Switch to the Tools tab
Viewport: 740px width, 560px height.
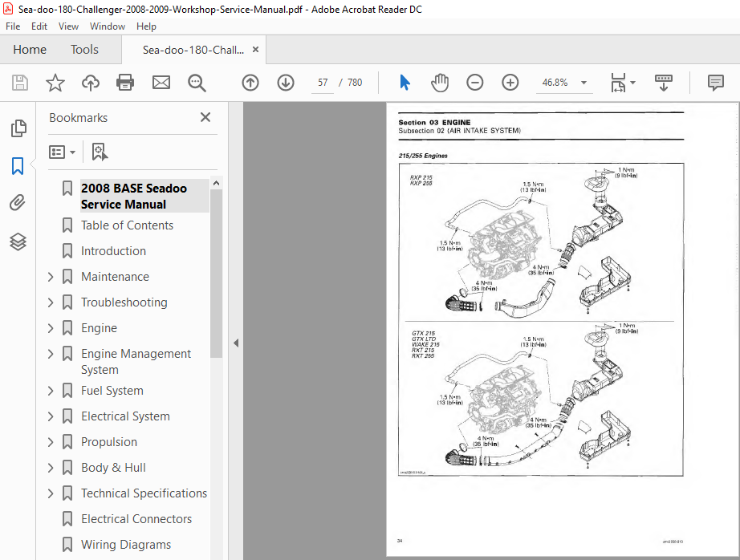[84, 50]
